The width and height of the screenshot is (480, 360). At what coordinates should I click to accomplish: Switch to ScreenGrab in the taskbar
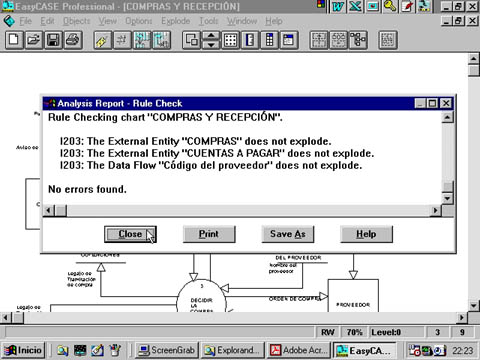click(167, 350)
